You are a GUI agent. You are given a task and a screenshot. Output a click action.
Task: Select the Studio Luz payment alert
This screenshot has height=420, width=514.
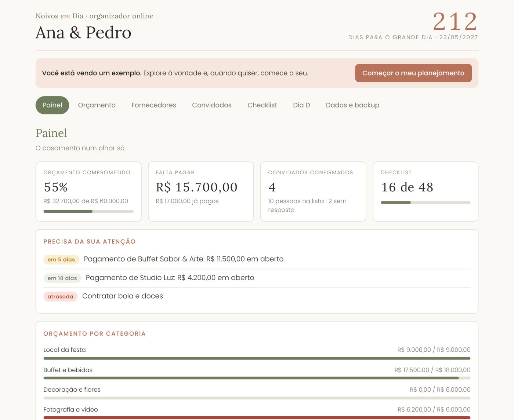coord(257,278)
